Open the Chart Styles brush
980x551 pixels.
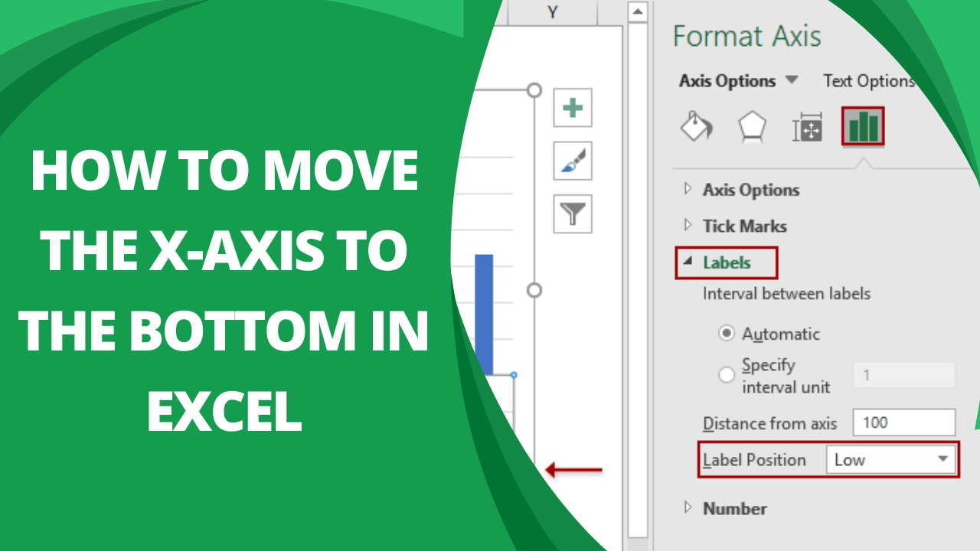pos(572,161)
